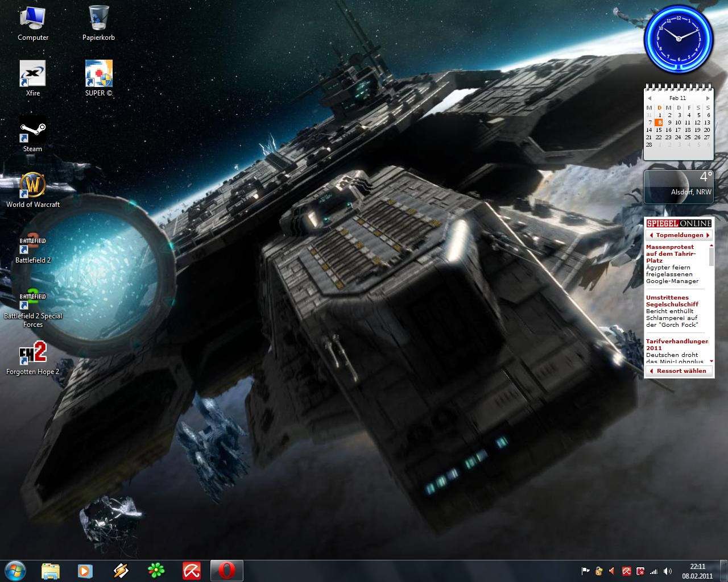Select highlighted day 8 in calendar
This screenshot has height=582, width=728.
click(659, 122)
